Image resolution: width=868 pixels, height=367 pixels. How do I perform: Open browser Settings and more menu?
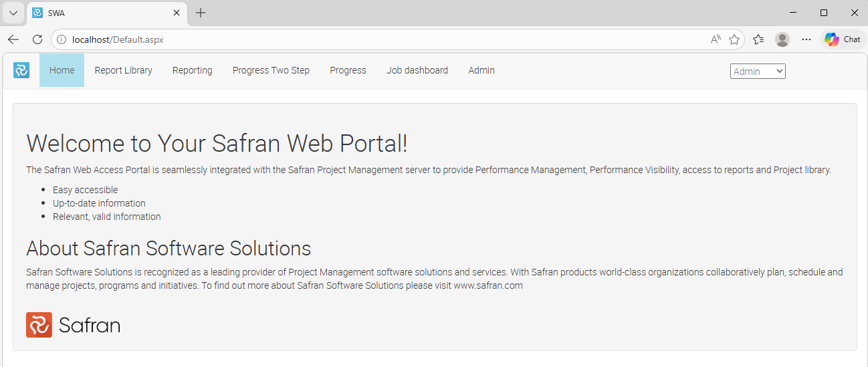click(806, 39)
